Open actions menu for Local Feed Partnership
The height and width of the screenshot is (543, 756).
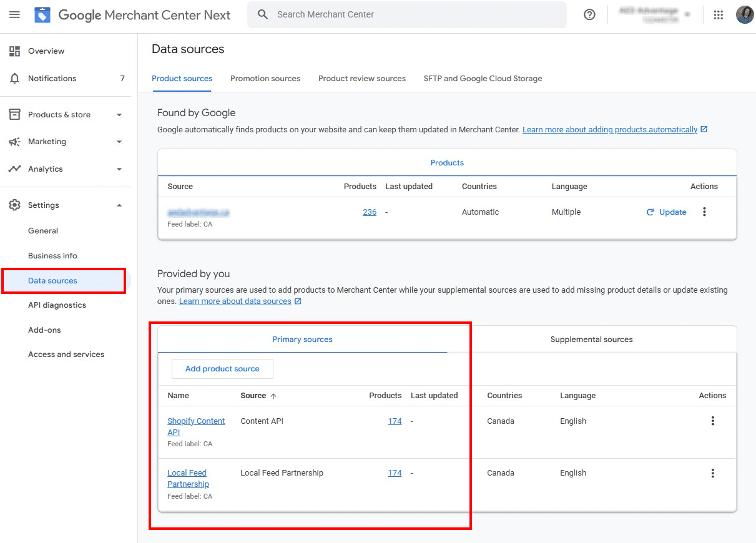712,473
